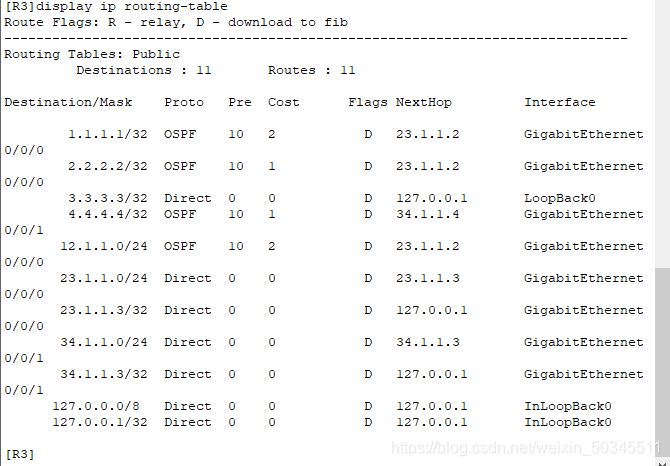Click the NextHop column header
This screenshot has width=670, height=466.
click(423, 103)
